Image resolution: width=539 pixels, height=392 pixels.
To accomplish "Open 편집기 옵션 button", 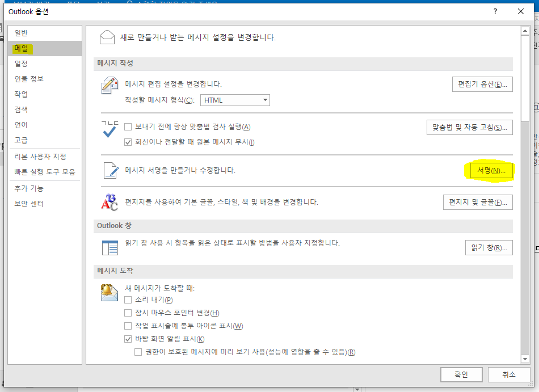I will click(482, 84).
